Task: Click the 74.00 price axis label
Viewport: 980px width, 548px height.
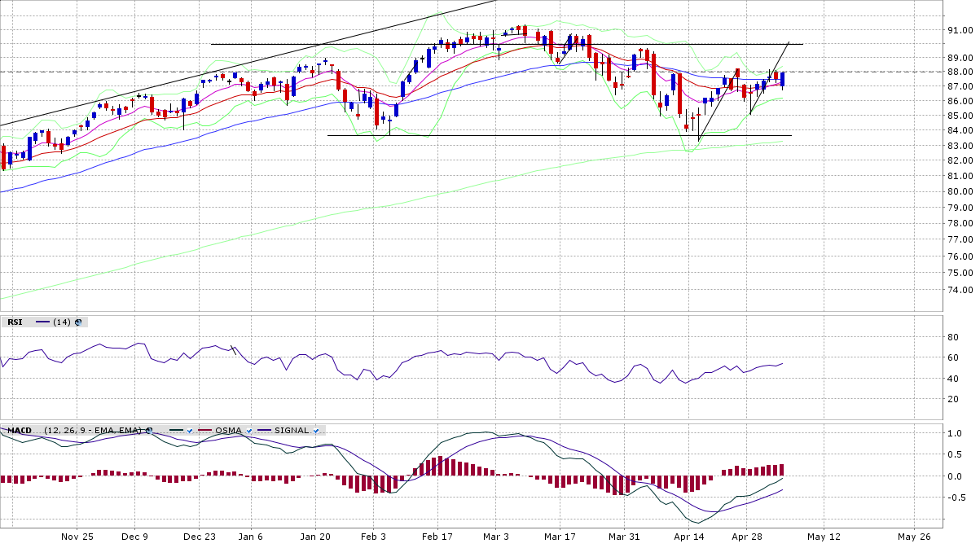Action: 962,290
